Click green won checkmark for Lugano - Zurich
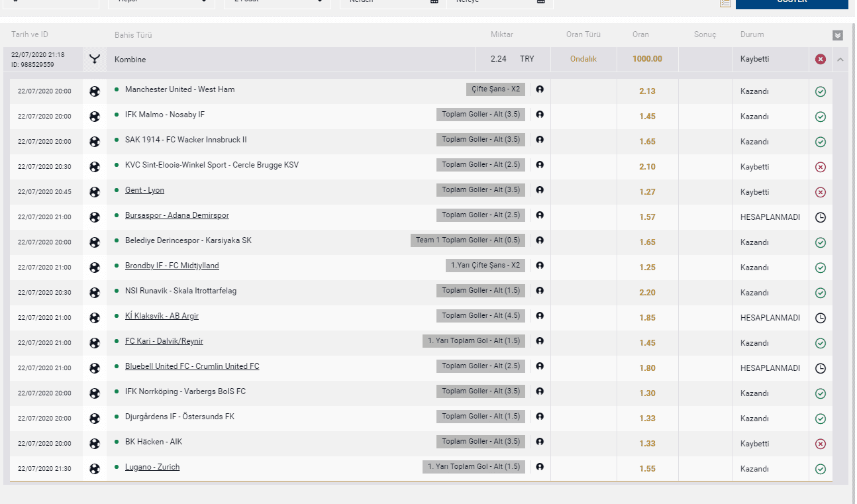This screenshot has height=504, width=857. pyautogui.click(x=821, y=469)
